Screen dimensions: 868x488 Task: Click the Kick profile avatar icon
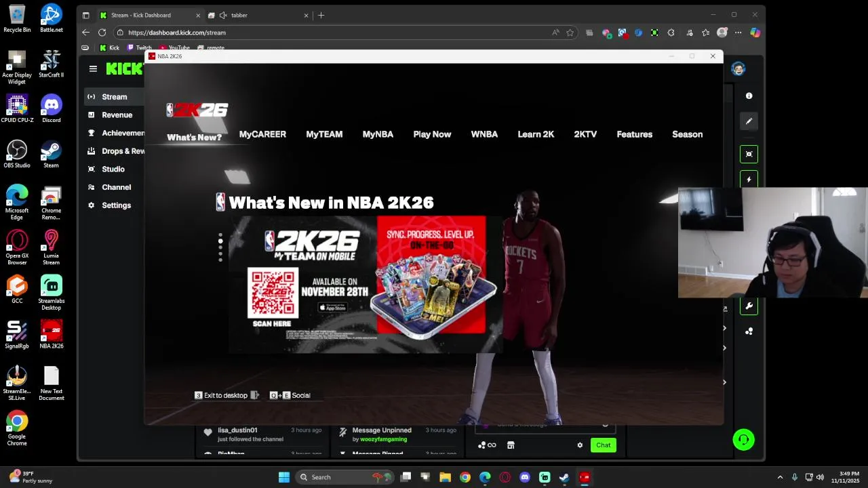tap(738, 68)
